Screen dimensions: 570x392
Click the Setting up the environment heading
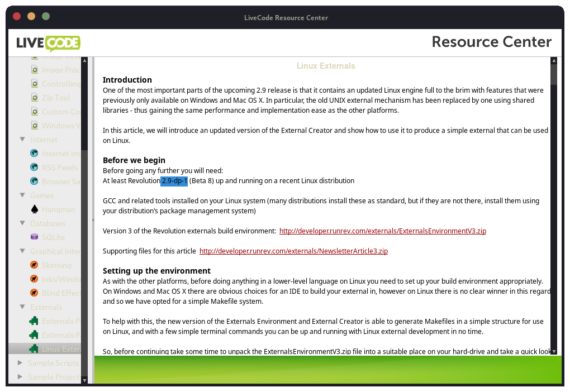click(156, 271)
